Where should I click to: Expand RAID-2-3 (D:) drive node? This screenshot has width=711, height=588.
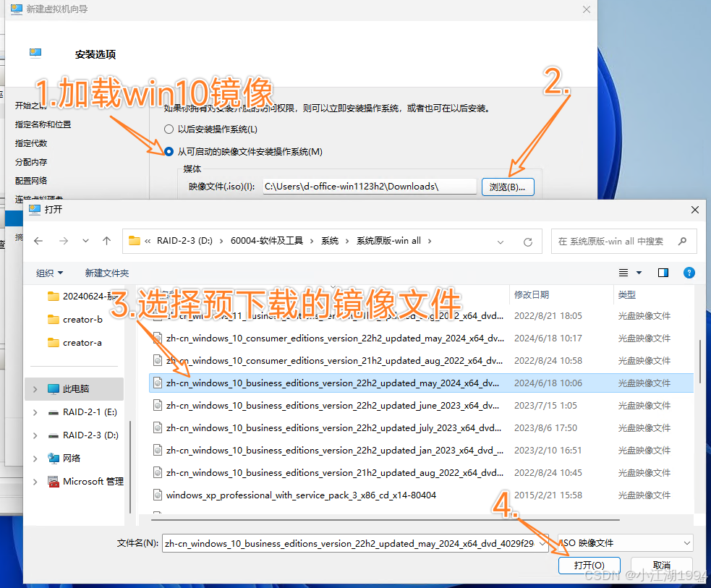(x=35, y=435)
